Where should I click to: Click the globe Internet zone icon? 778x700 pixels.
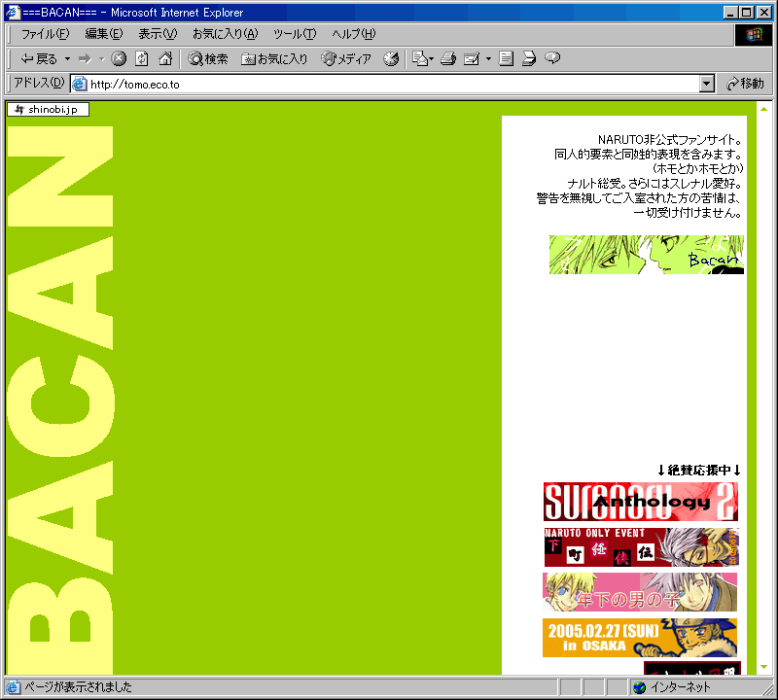tap(640, 687)
